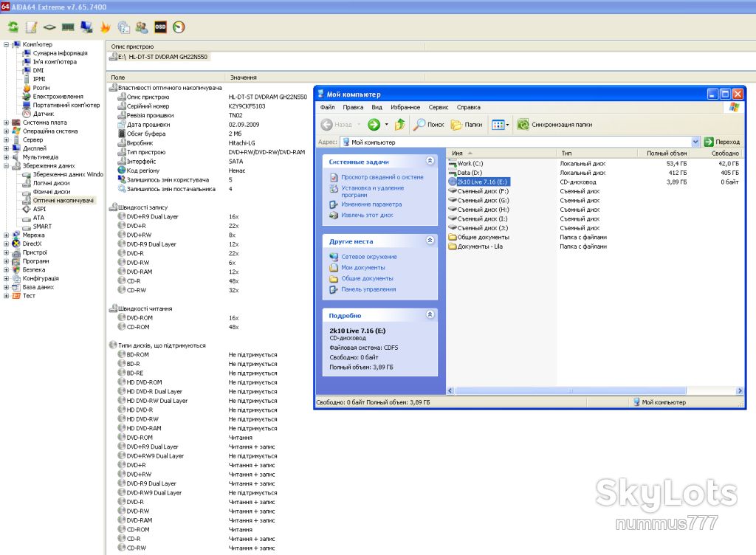756x555 pixels.
Task: Click Синхронизация папки toolbar button
Action: coord(554,125)
